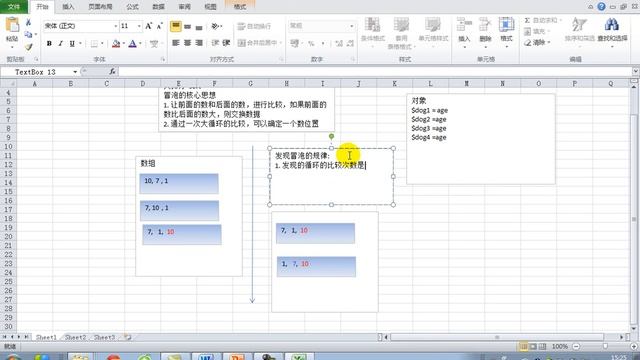Click the Cut scissors icon
This screenshot has width=640, height=360.
point(28,22)
